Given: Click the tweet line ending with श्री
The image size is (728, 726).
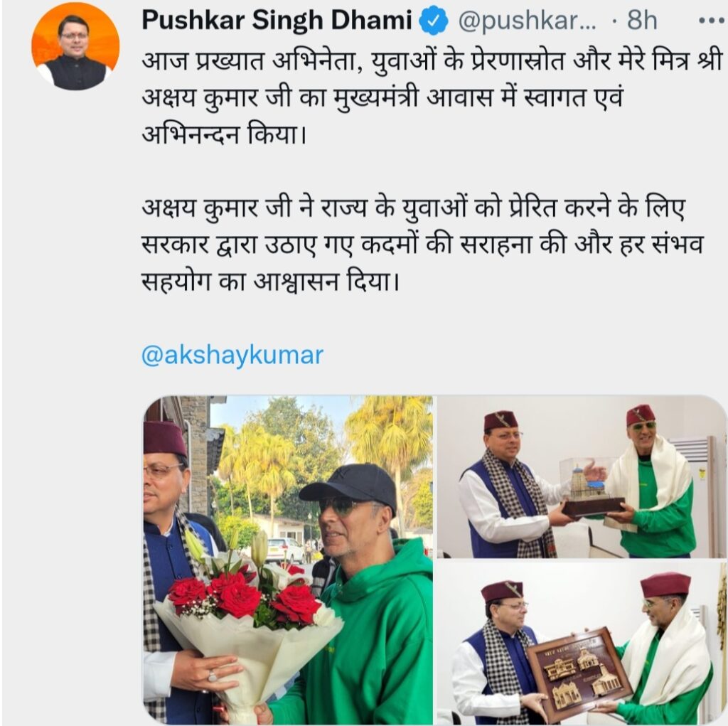Looking at the screenshot, I should [x=432, y=61].
